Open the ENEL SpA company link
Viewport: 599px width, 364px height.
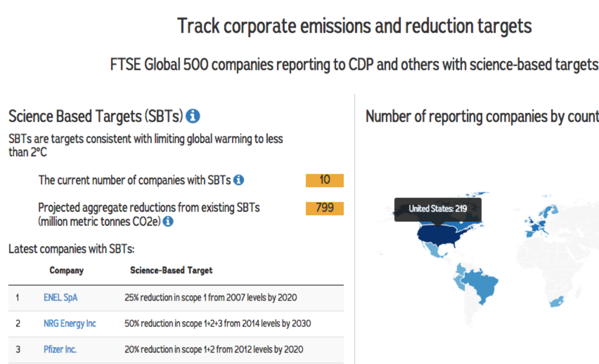coord(60,298)
